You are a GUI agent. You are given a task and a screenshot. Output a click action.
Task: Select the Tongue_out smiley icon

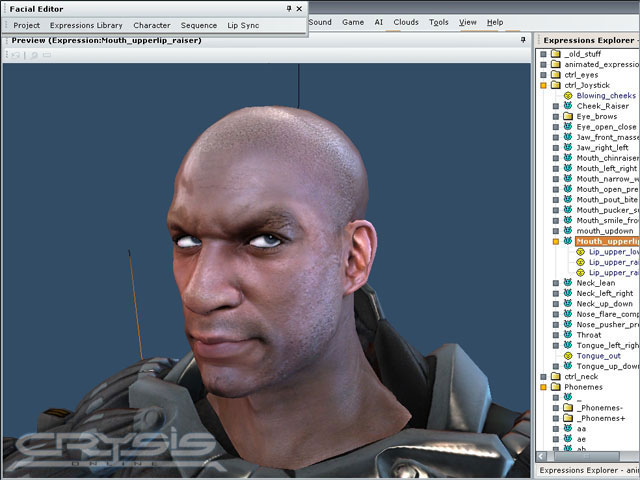pos(567,356)
